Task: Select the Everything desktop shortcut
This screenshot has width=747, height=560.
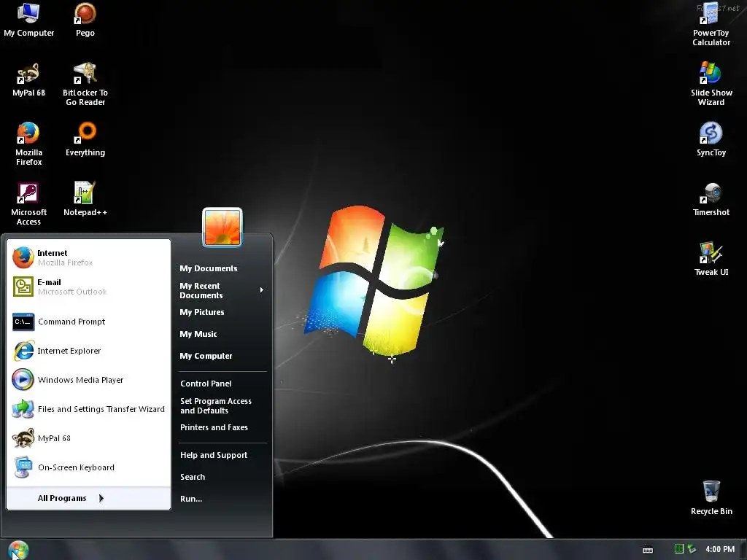Action: tap(85, 139)
